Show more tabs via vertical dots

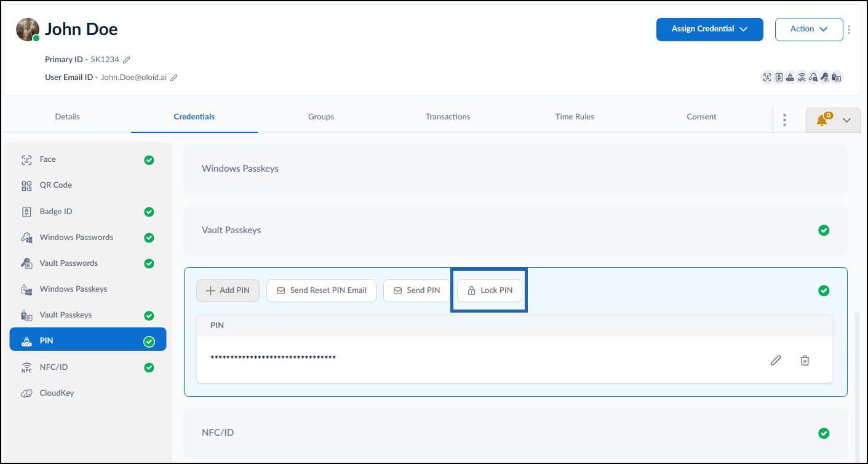[x=784, y=120]
